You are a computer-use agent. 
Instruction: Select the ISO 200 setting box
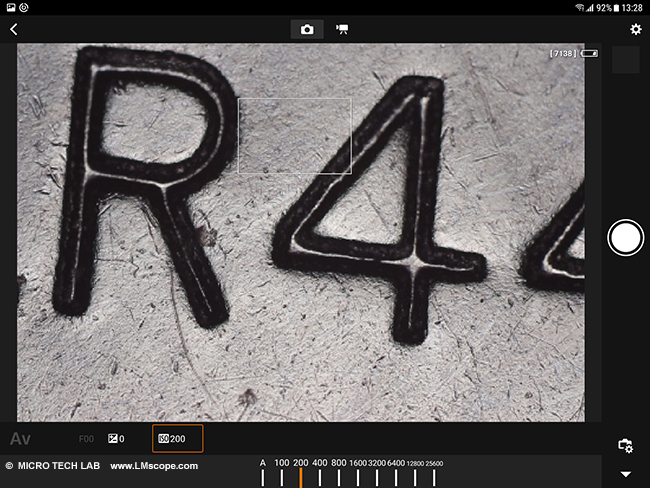pos(177,438)
